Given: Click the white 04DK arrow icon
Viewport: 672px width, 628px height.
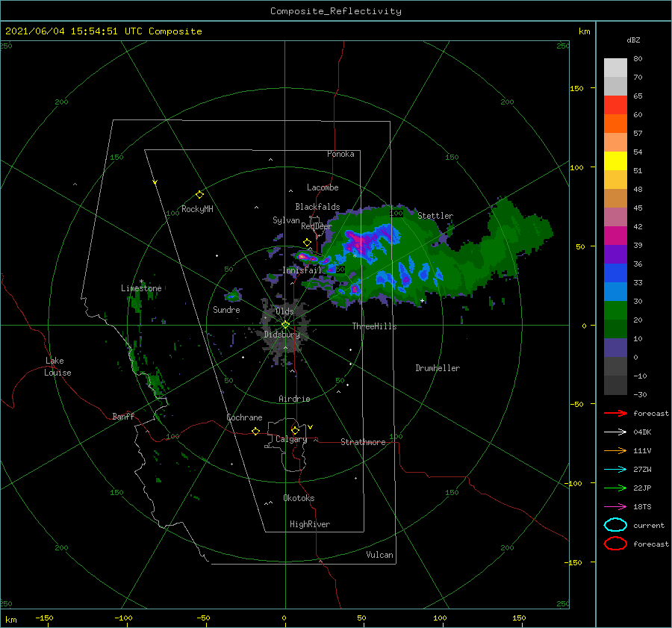Looking at the screenshot, I should click(615, 432).
